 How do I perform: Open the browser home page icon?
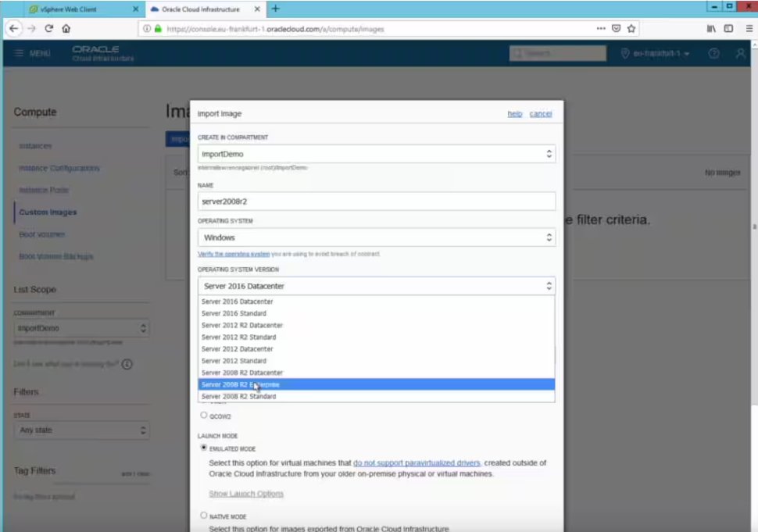pos(66,28)
